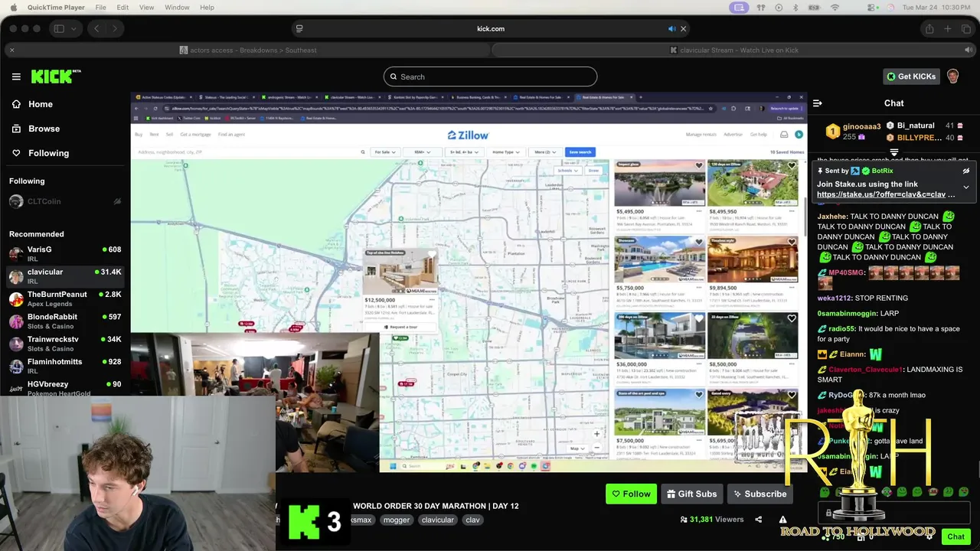This screenshot has width=980, height=551.
Task: Click the Subscribe button
Action: [759, 494]
